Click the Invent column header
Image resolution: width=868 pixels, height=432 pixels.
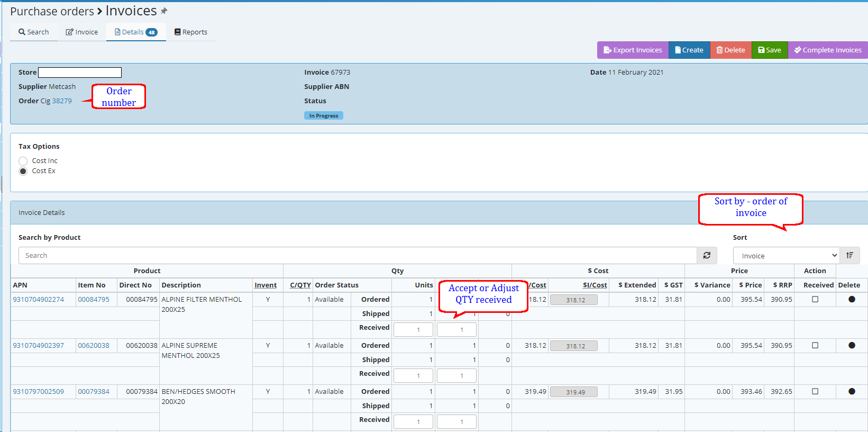[x=266, y=285]
